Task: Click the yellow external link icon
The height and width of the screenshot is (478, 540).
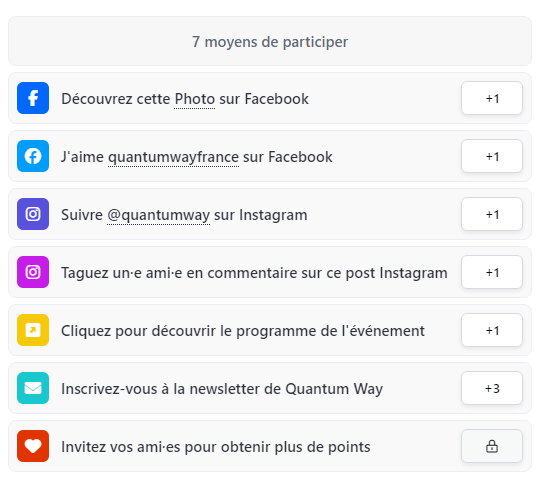Action: 33,330
